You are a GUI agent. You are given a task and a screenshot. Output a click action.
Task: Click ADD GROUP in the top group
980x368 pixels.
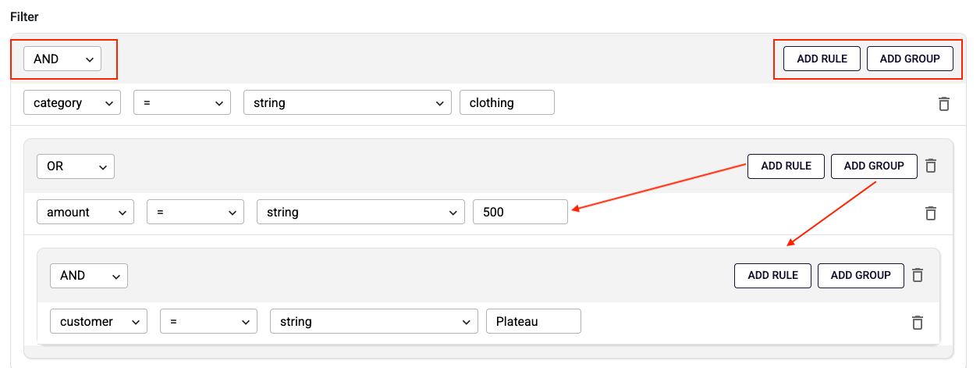pyautogui.click(x=910, y=59)
